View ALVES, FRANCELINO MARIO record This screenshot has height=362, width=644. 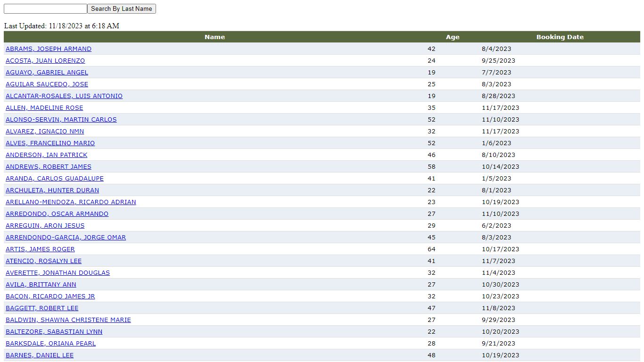(50, 143)
